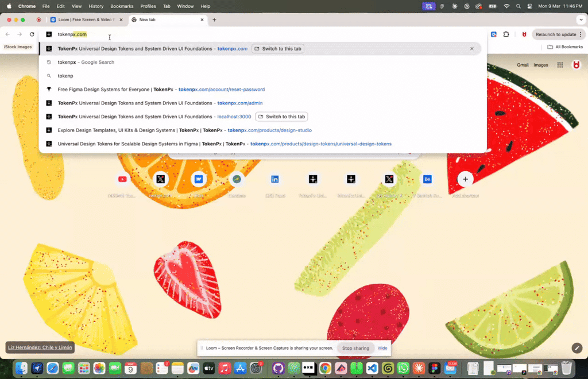This screenshot has width=588, height=379.
Task: Click the address bar text field
Action: point(262,34)
